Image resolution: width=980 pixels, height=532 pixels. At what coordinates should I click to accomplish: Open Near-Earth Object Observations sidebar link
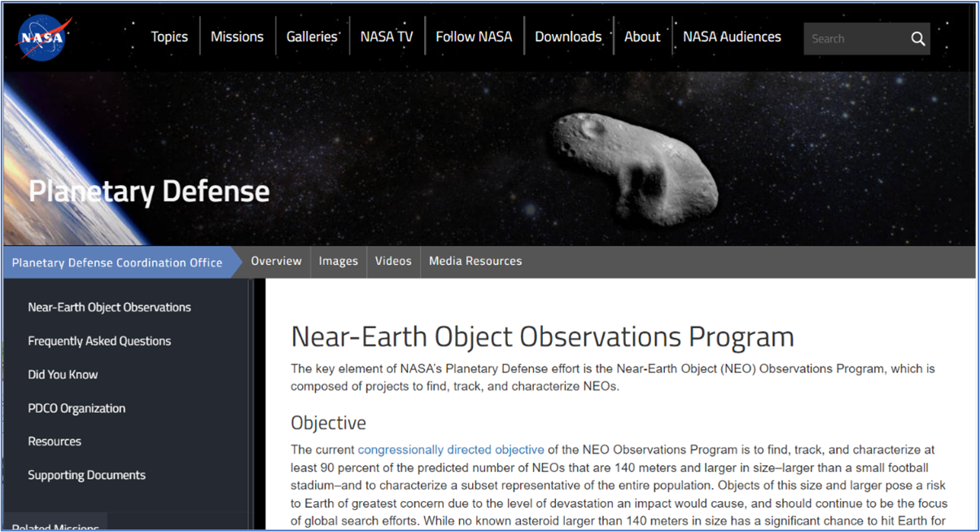point(110,307)
